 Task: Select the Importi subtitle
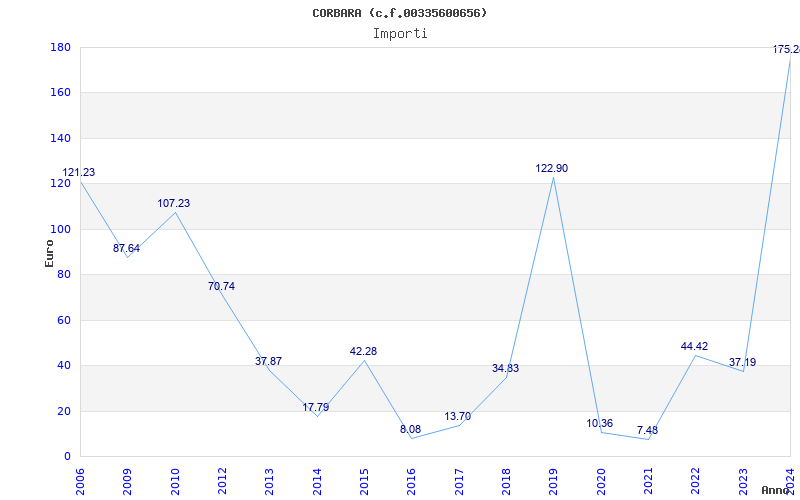[x=400, y=34]
